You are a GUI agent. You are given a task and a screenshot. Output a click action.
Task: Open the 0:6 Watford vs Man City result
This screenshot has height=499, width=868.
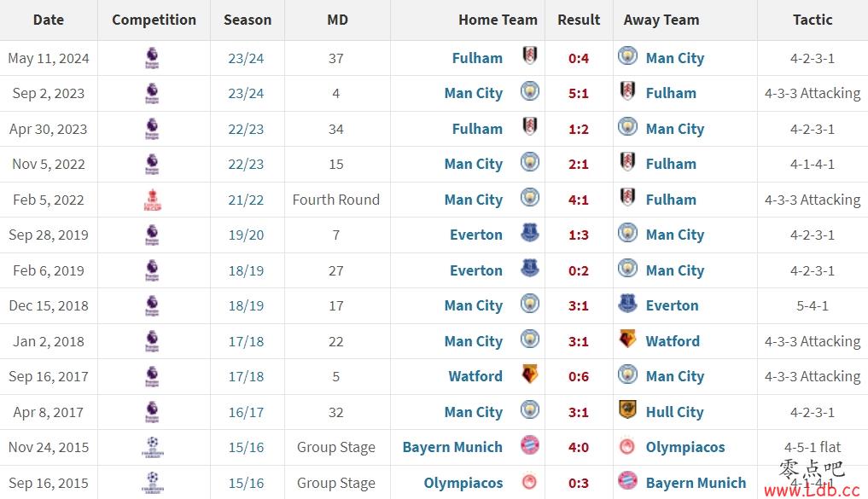(x=579, y=377)
